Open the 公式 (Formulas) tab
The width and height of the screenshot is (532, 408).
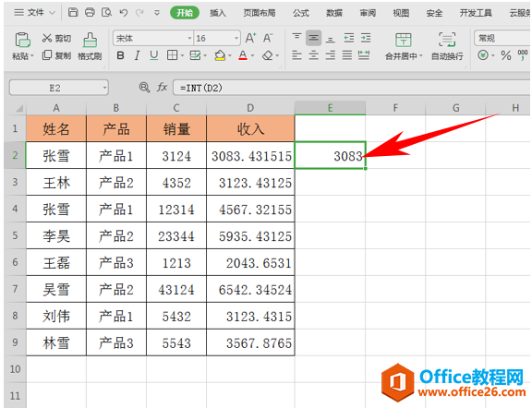300,13
